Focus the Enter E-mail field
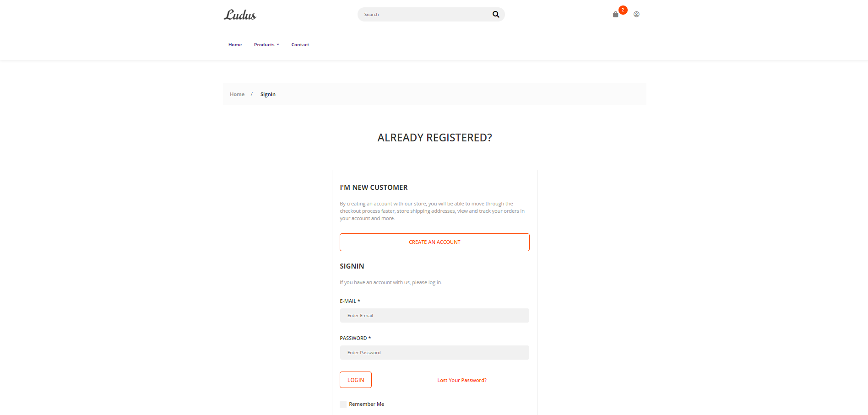The image size is (868, 415). (x=434, y=316)
